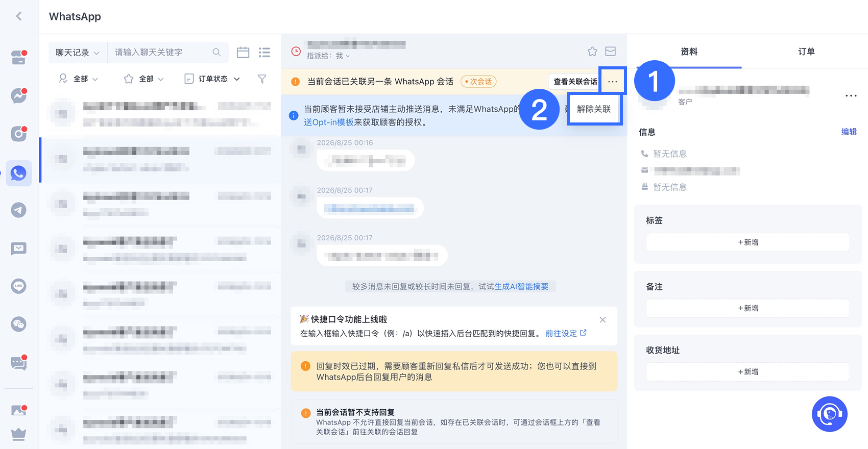Open the WeChat channel in sidebar
The height and width of the screenshot is (449, 868).
[x=19, y=324]
